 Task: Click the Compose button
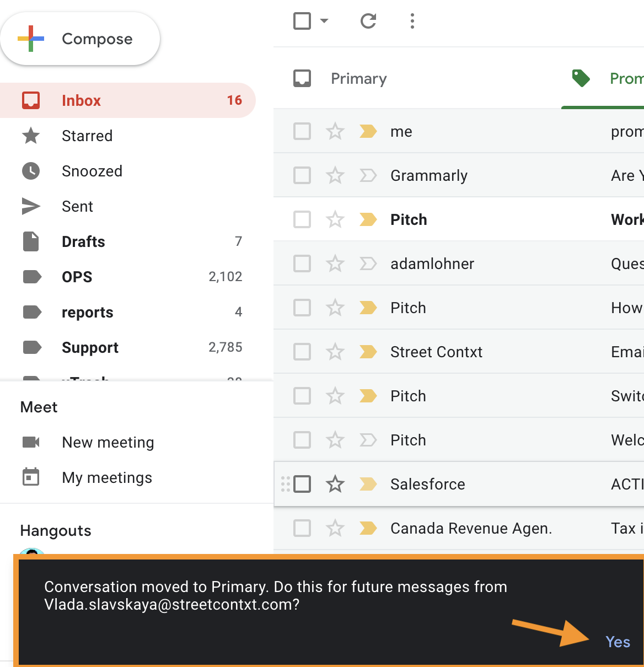(80, 39)
